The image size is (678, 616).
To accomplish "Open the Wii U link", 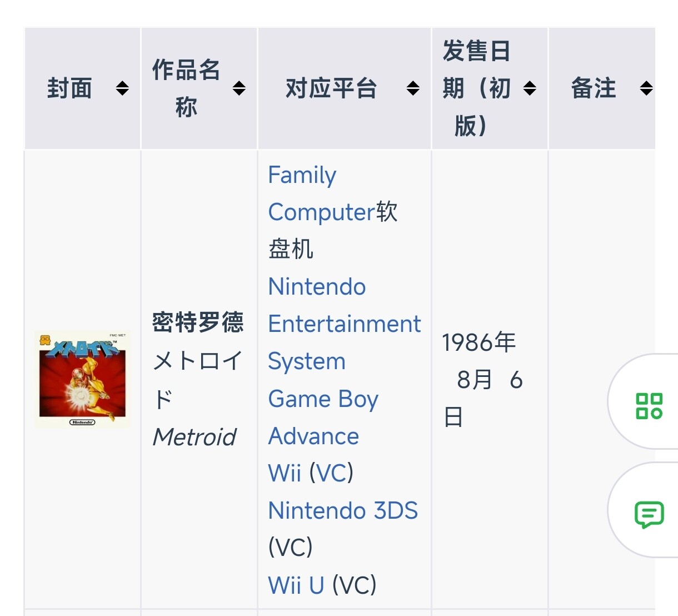I will [x=296, y=585].
